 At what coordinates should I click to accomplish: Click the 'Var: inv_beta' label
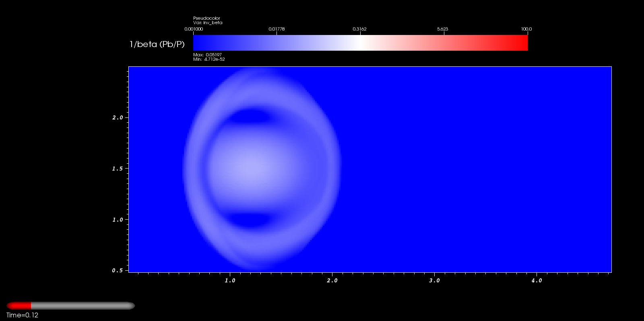[208, 23]
